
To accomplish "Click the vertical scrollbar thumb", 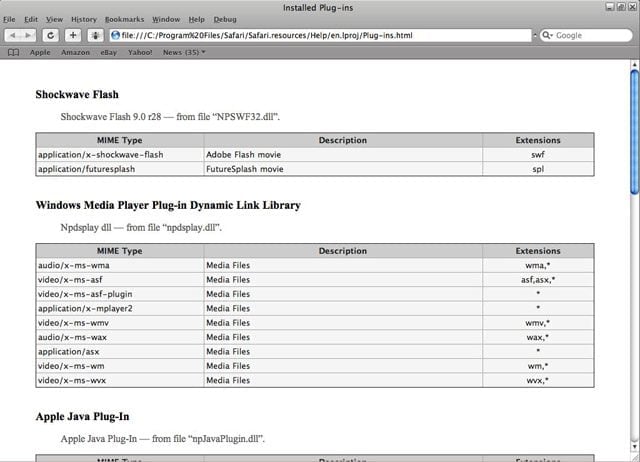I will [635, 132].
